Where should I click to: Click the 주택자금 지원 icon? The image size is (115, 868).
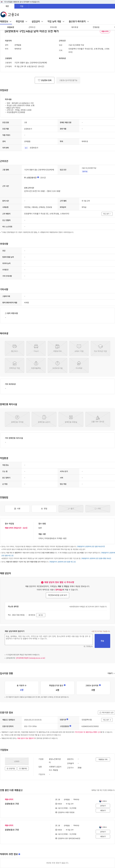point(14,365)
